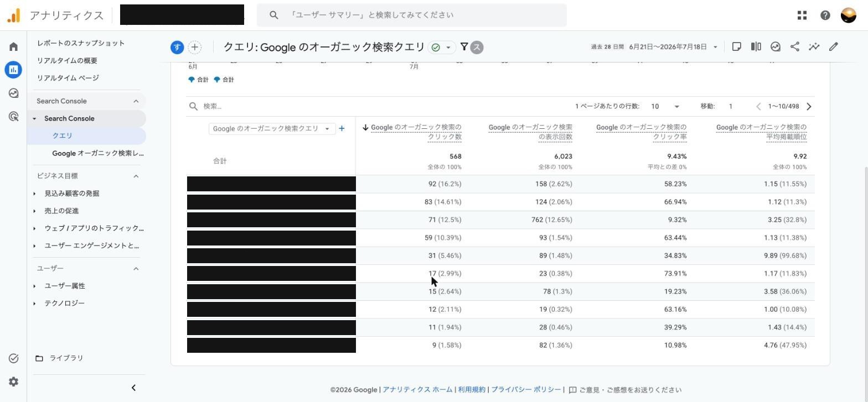The height and width of the screenshot is (402, 868).
Task: Click the 762 (12.65%) impressions cell
Action: coord(551,220)
